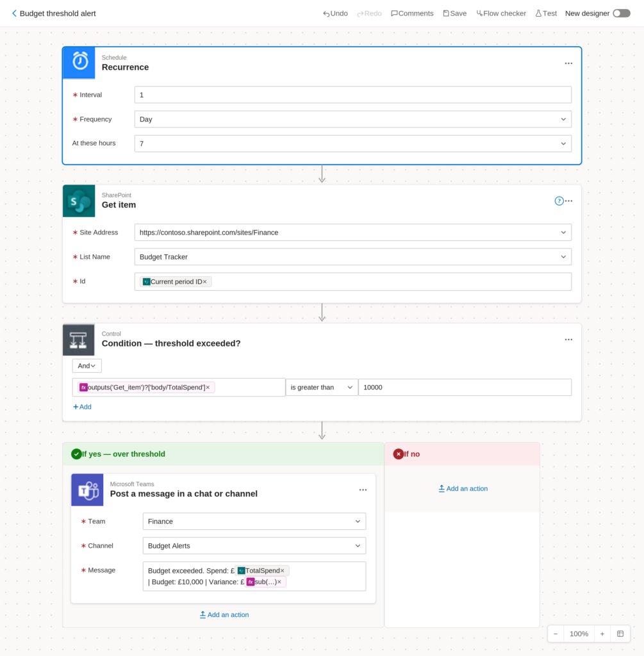This screenshot has height=656, width=644.
Task: Expand the List Name dropdown
Action: pos(352,257)
